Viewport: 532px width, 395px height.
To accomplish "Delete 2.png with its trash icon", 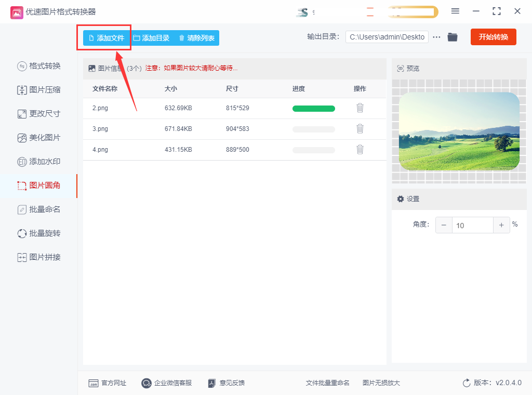I will (360, 108).
